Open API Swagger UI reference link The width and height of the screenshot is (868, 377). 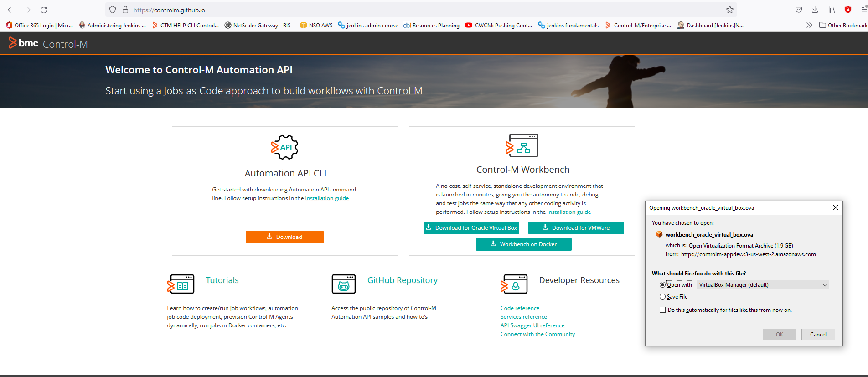(x=532, y=325)
